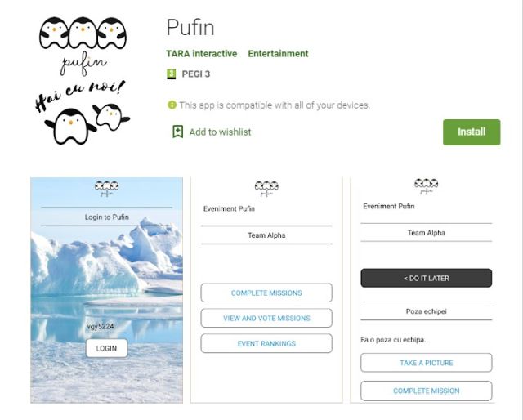523x420 pixels.
Task: Click the EVENT RANKINGS button
Action: (x=266, y=343)
